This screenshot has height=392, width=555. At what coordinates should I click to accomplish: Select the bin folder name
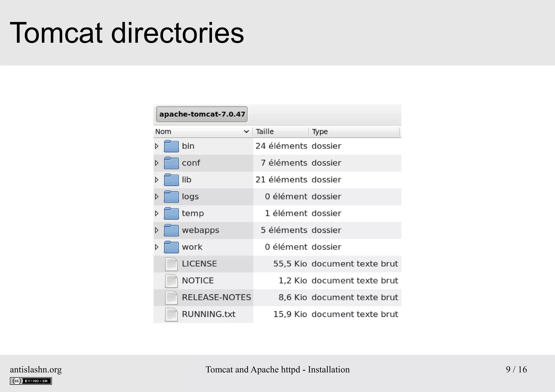point(188,146)
